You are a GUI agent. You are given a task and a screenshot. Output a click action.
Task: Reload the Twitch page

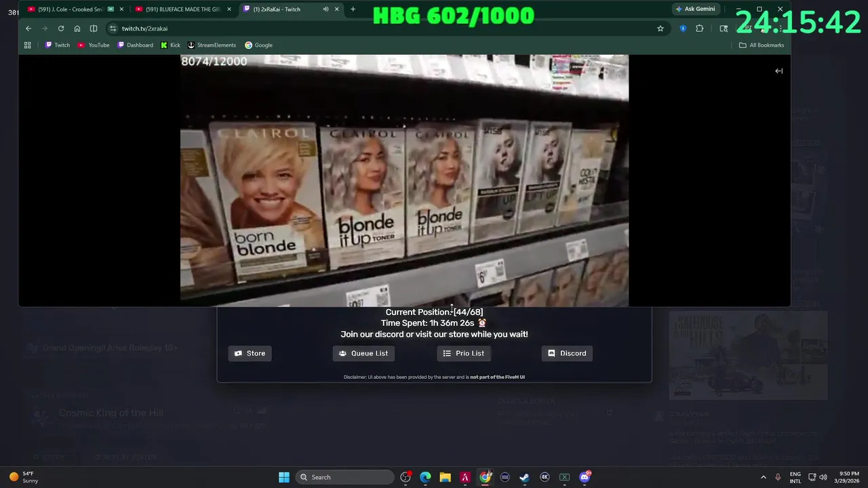[61, 28]
